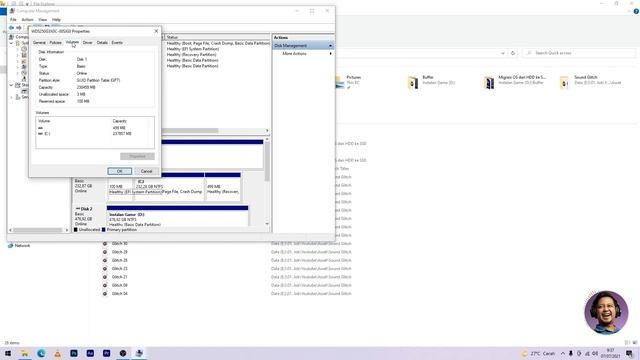Open Help menu in Computer Management
The image size is (640, 360).
tap(56, 20)
